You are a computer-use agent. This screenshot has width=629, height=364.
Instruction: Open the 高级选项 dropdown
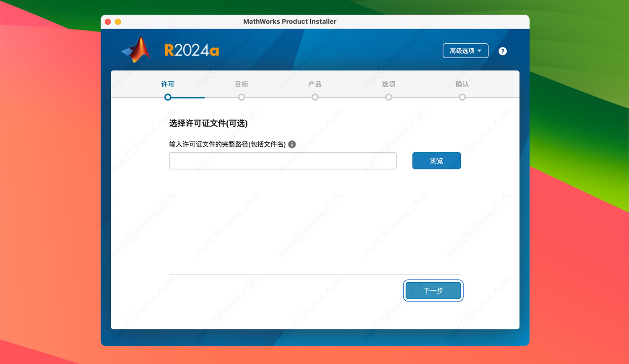click(465, 50)
